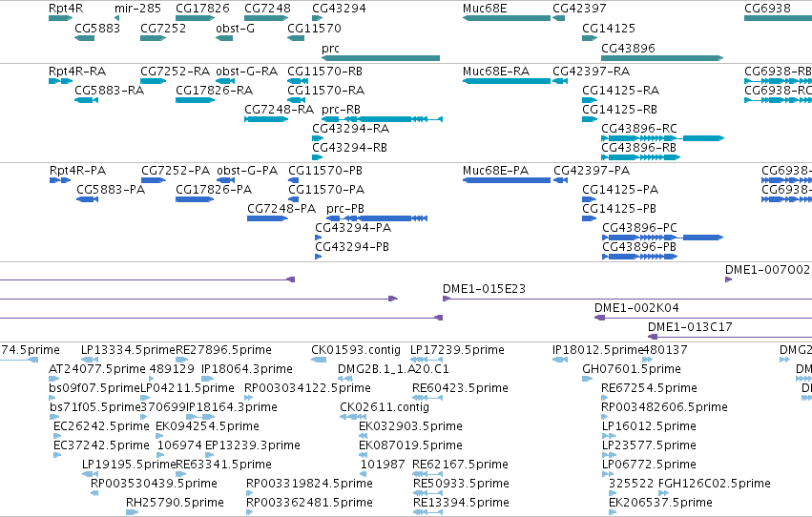Click transcript CG17826-RA label
The image size is (812, 517).
(215, 90)
